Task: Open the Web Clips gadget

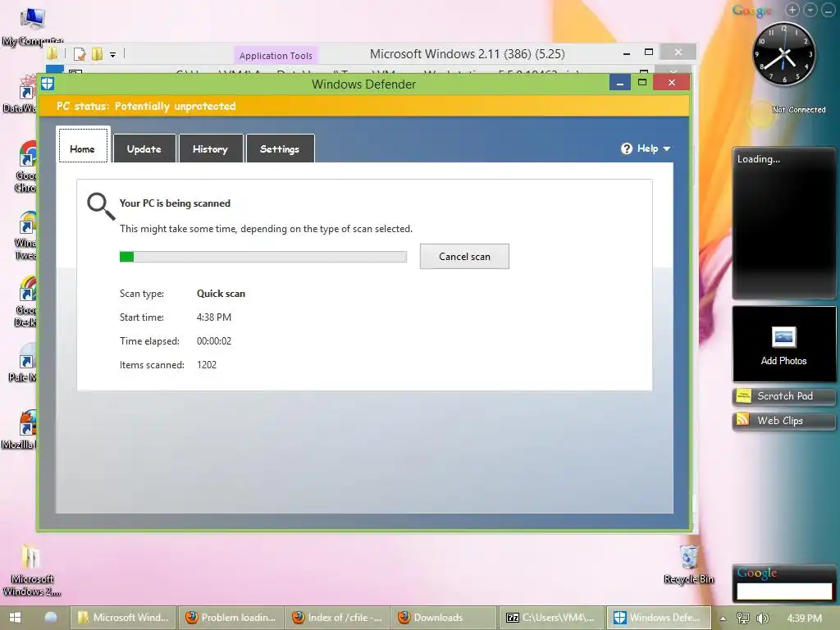Action: 783,421
